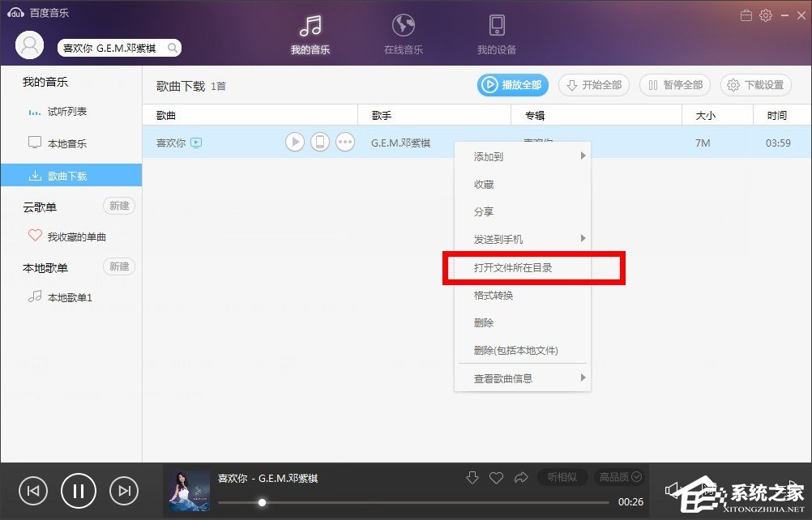The width and height of the screenshot is (812, 520).
Task: Open more options via the ellipsis icon
Action: pyautogui.click(x=344, y=141)
